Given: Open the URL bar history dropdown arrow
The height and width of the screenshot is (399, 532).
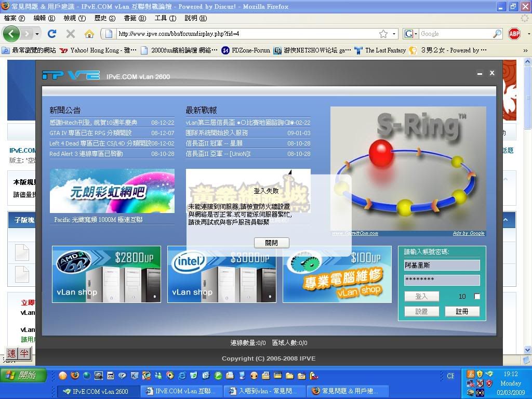Looking at the screenshot, I should [394, 34].
